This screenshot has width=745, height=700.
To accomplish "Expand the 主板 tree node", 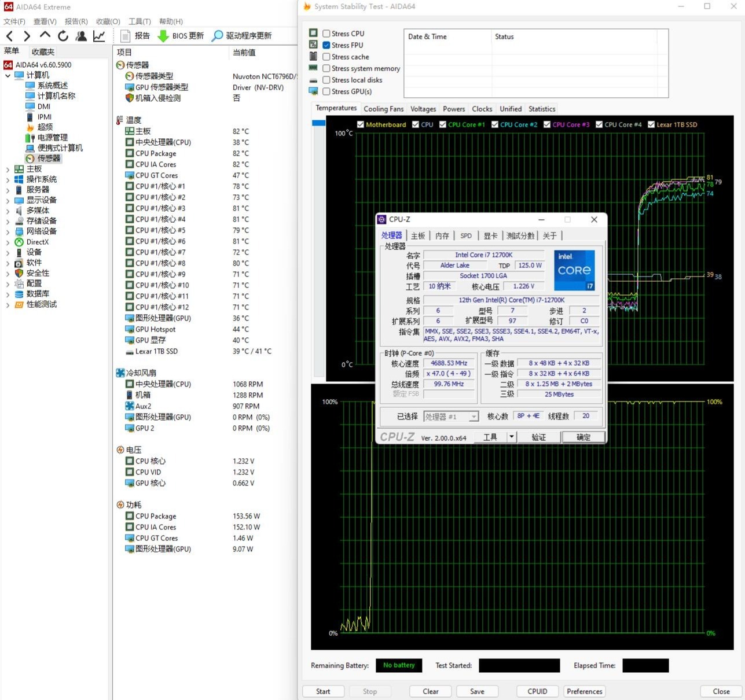I will tap(8, 169).
